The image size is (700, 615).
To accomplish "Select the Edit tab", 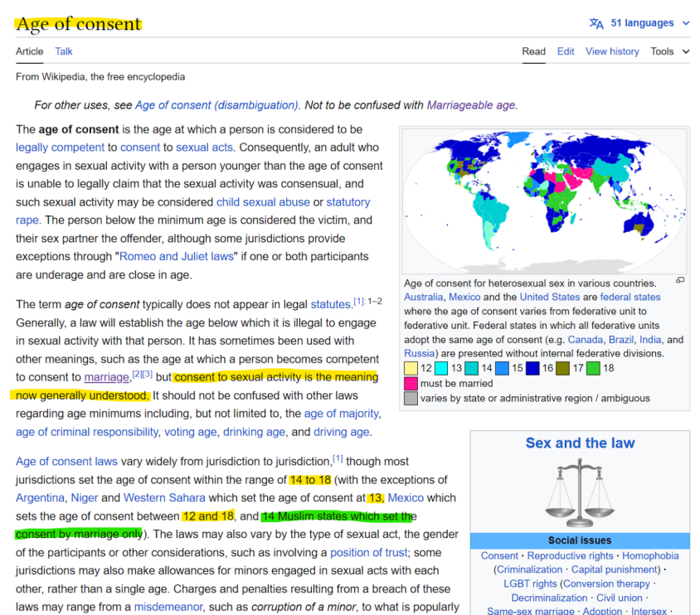I will pos(566,51).
